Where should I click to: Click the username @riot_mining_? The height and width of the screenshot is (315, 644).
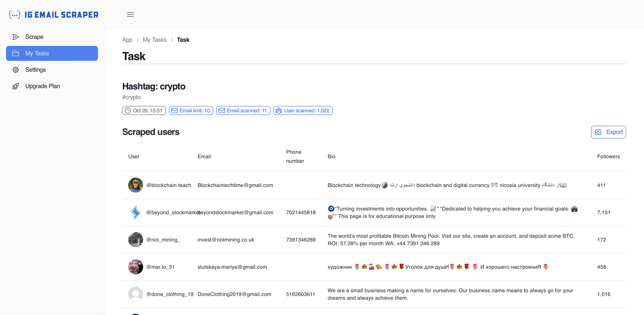pos(163,240)
